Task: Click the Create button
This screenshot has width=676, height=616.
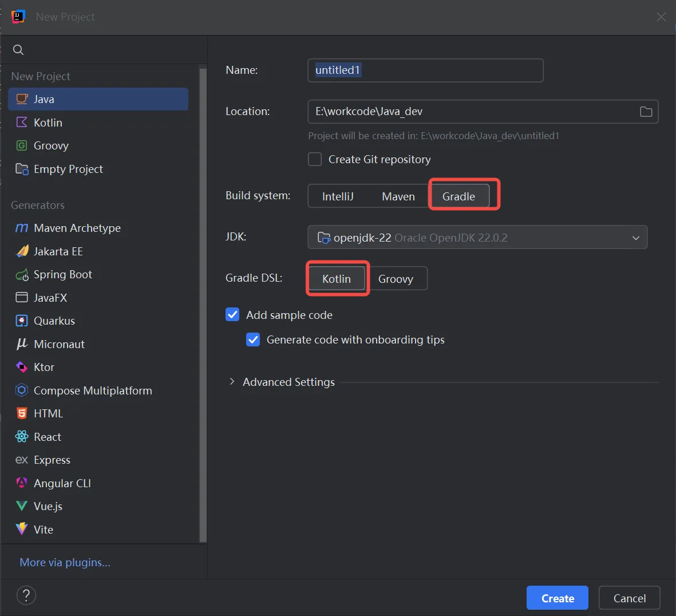Action: coord(557,598)
